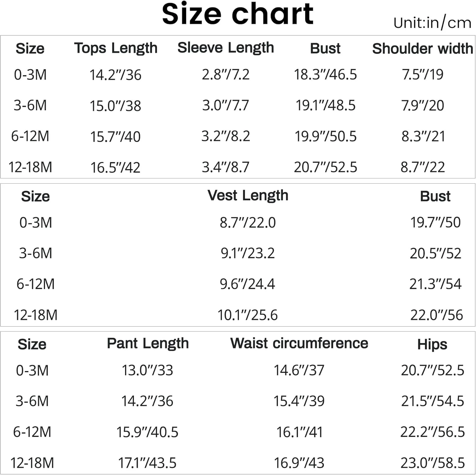Click the "Unit:in/cm" label
Viewport: 476px width, 475px height.
click(432, 23)
